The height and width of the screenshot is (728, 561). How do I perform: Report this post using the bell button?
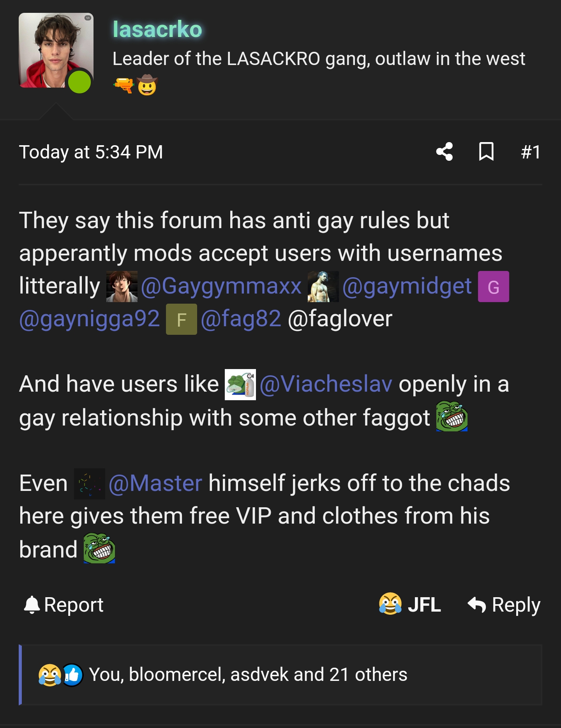(64, 605)
